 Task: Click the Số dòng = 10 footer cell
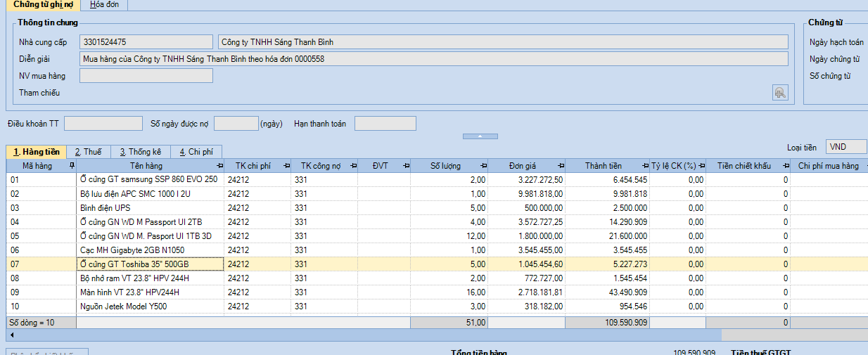point(42,323)
